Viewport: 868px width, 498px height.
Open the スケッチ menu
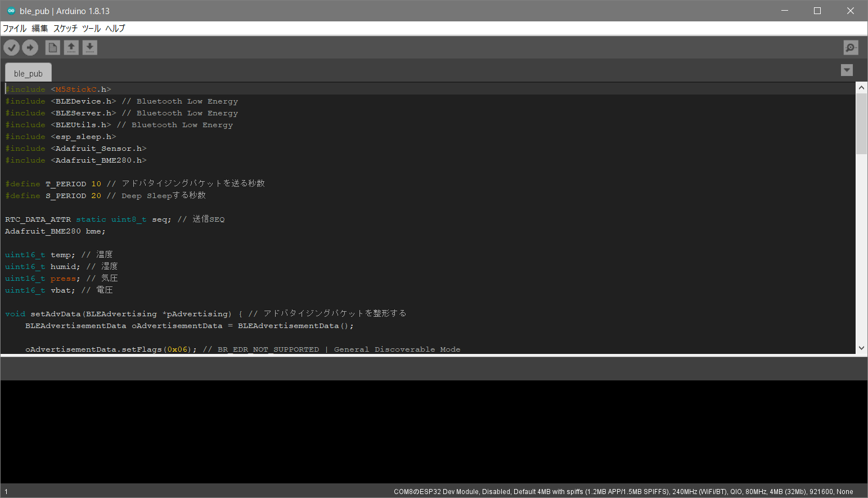[x=65, y=28]
